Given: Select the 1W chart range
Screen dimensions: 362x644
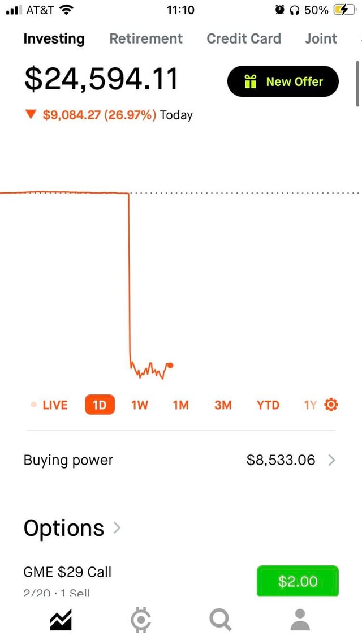Looking at the screenshot, I should pos(139,405).
